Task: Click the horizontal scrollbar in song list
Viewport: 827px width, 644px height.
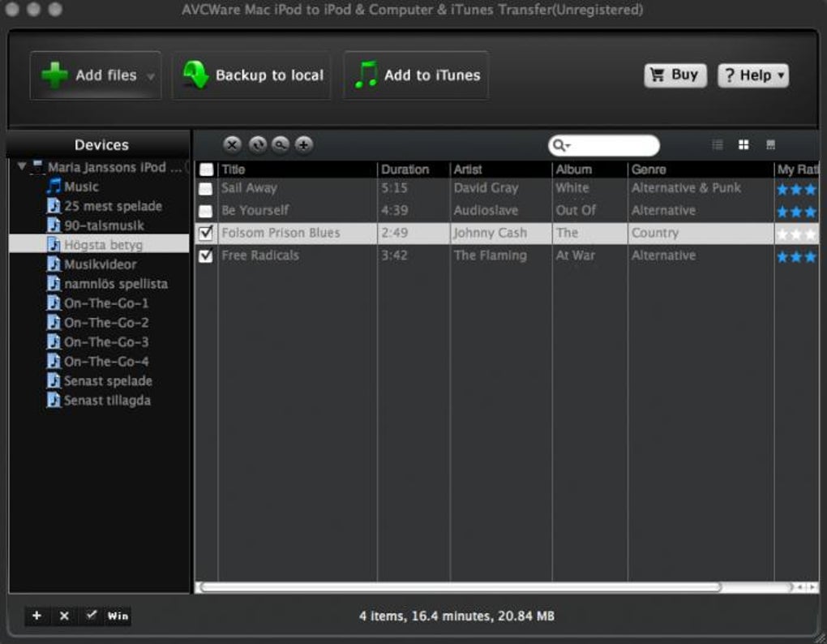Action: [x=461, y=587]
